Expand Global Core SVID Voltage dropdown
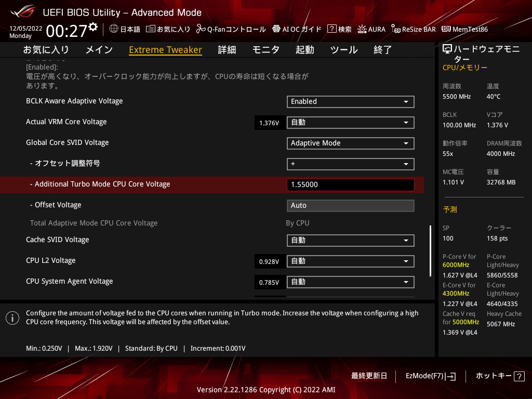The image size is (532, 399). (351, 143)
